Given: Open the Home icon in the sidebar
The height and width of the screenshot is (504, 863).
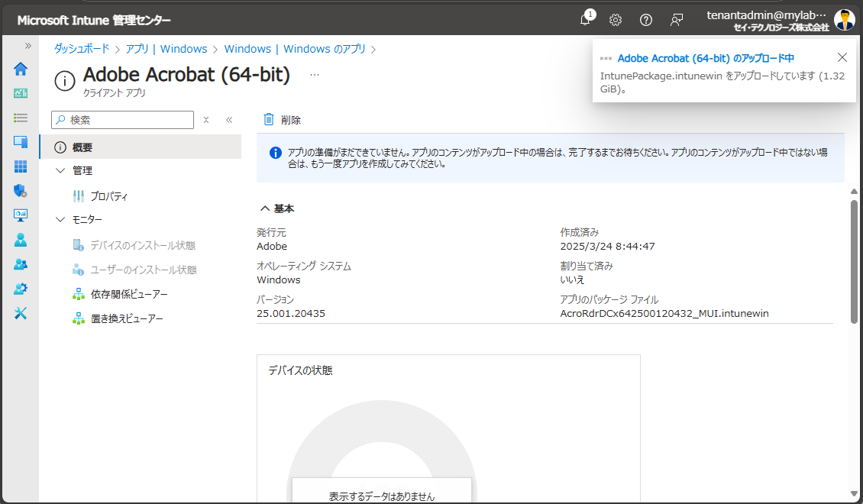Looking at the screenshot, I should pyautogui.click(x=21, y=69).
